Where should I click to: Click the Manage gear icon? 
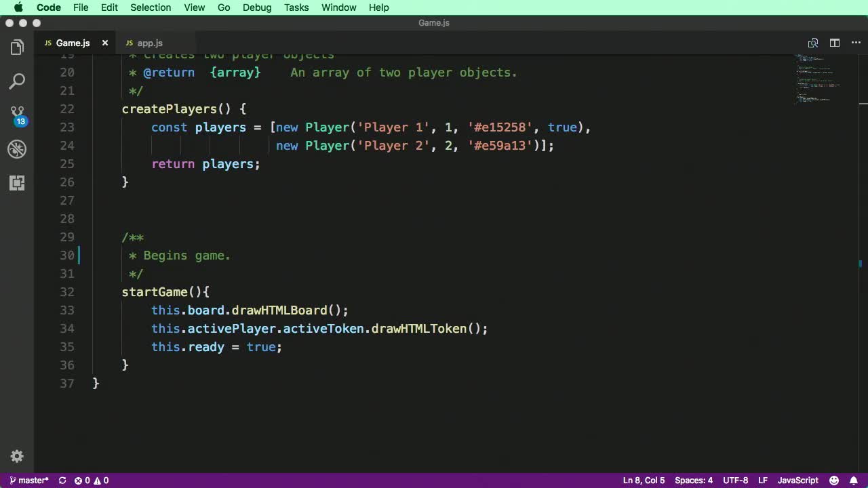(x=17, y=456)
